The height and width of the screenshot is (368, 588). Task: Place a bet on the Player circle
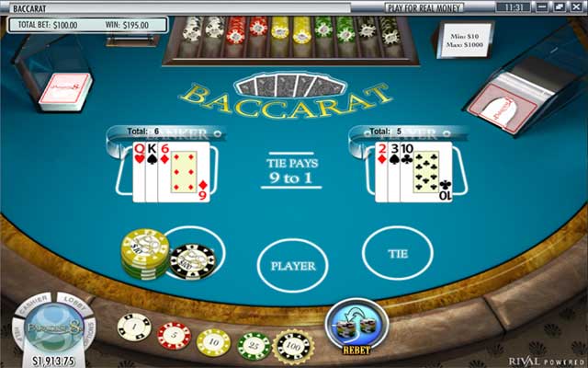pyautogui.click(x=292, y=266)
